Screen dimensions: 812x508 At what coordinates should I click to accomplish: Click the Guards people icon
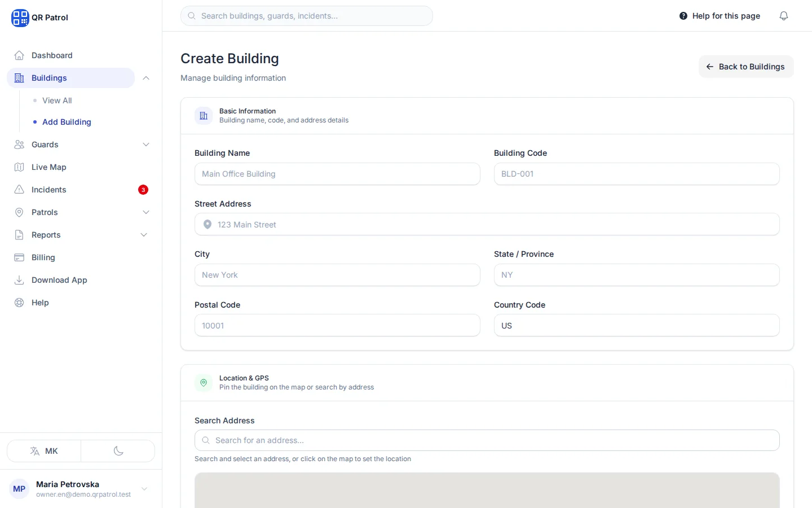19,144
